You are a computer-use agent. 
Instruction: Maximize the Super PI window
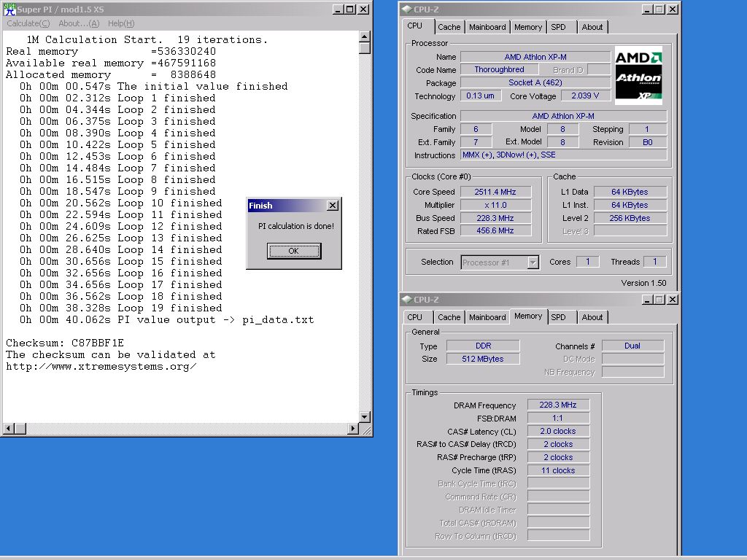coord(350,9)
